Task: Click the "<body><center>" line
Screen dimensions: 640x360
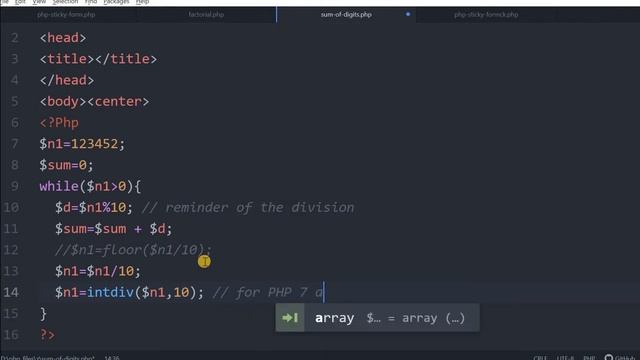Action: click(94, 101)
